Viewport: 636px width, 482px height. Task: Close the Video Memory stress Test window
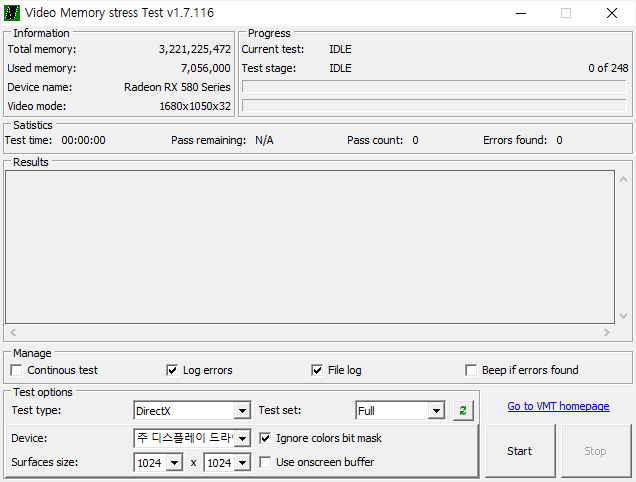pyautogui.click(x=612, y=13)
